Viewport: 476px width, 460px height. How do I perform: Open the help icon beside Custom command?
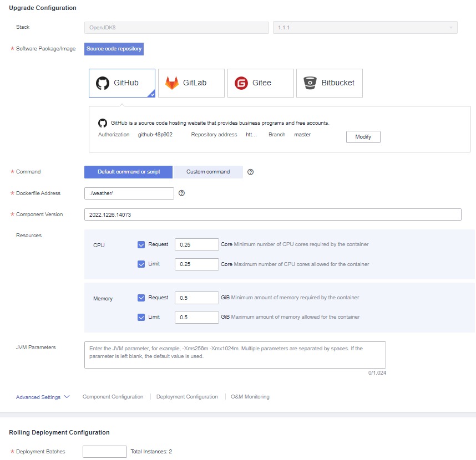tap(250, 172)
